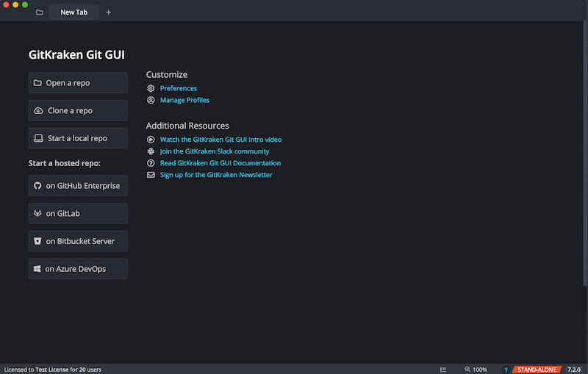Click the GitKraken logo icon in status bar
This screenshot has width=588, height=374.
pos(506,369)
